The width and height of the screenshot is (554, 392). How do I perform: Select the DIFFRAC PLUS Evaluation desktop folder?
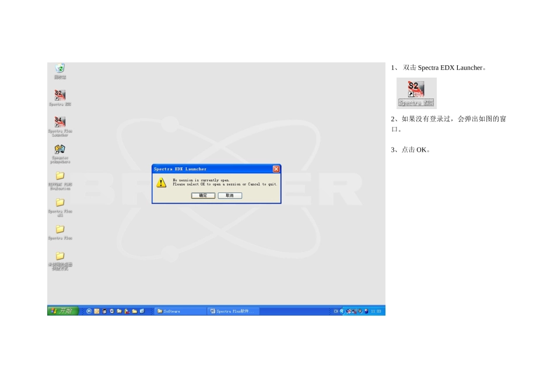pos(60,181)
